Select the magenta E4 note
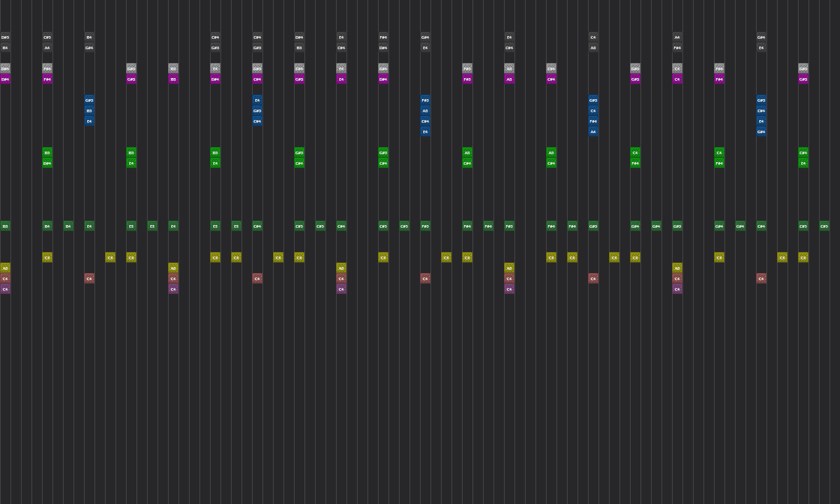 click(341, 79)
